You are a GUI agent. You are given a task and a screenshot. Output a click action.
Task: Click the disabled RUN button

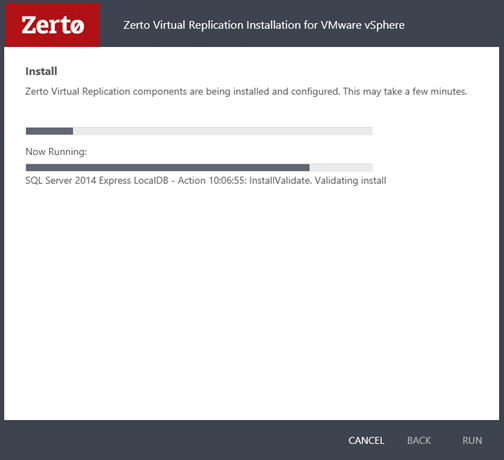(x=472, y=440)
